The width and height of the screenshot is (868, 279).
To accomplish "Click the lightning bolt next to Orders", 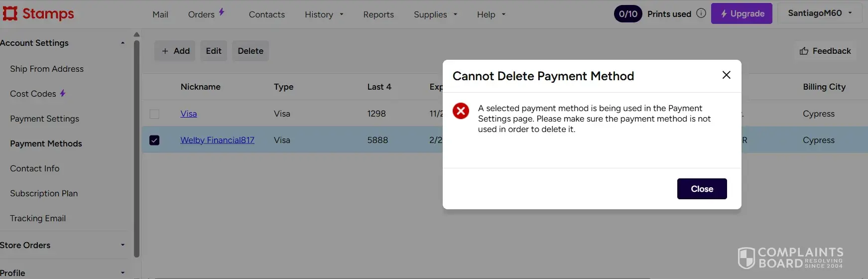I will (x=222, y=12).
